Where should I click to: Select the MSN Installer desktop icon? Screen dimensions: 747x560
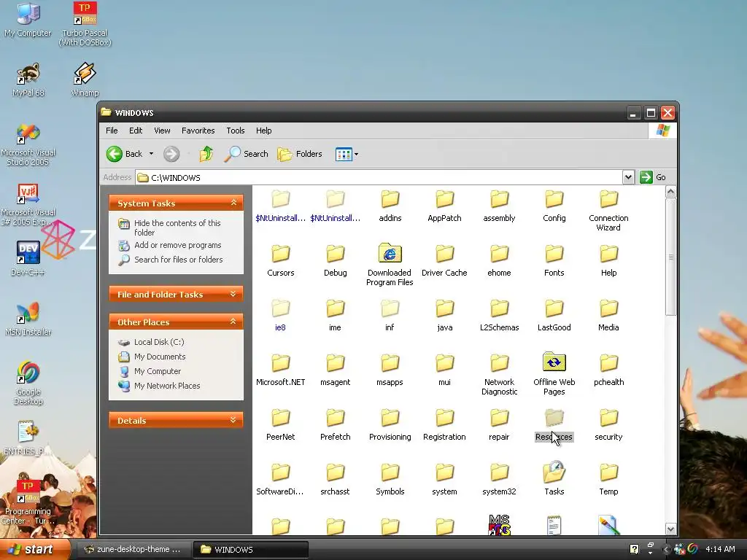(28, 319)
